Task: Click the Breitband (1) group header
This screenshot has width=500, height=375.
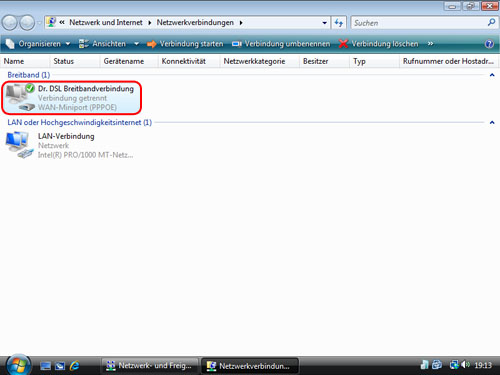Action: 29,75
